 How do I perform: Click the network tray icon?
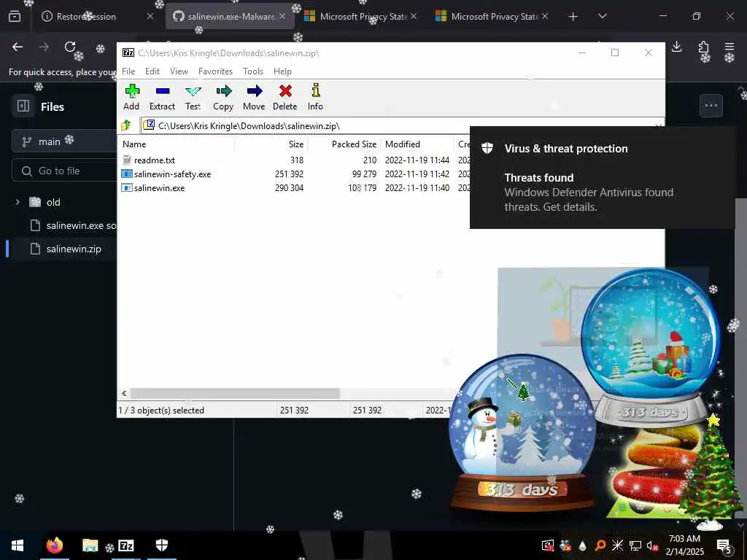pos(635,545)
